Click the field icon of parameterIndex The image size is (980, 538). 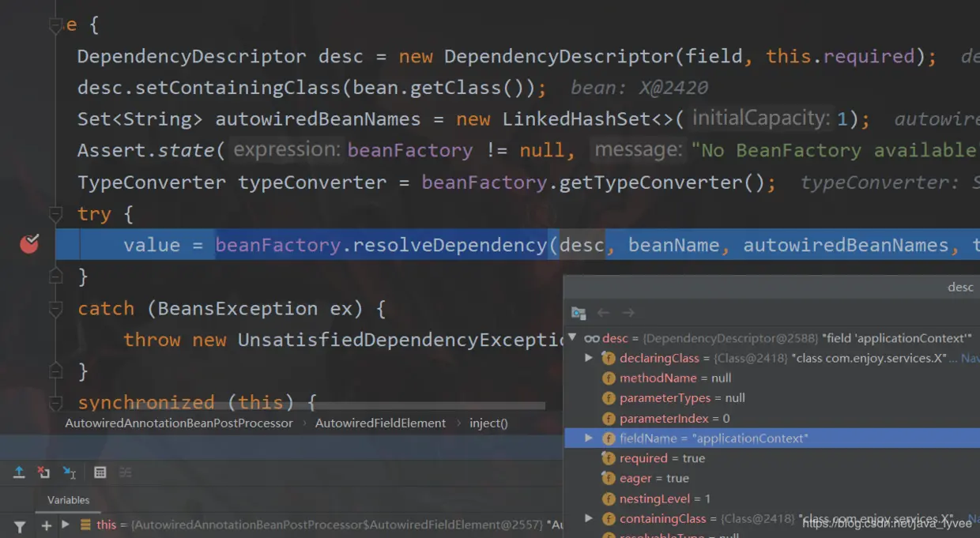(x=609, y=419)
